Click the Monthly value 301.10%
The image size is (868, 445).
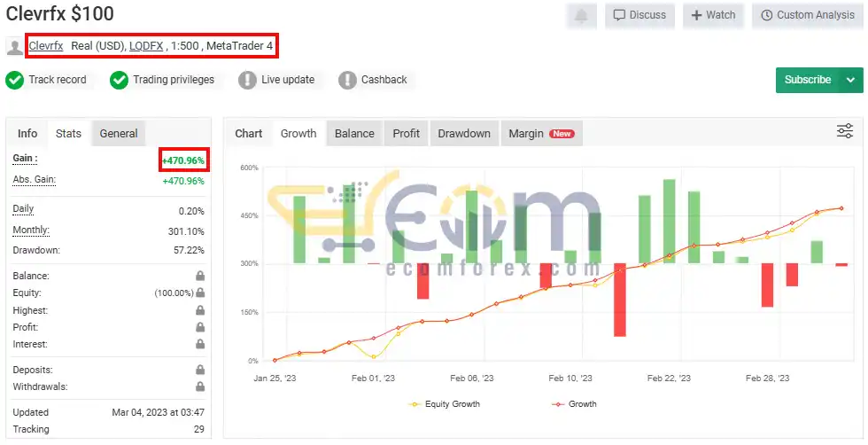(x=186, y=231)
